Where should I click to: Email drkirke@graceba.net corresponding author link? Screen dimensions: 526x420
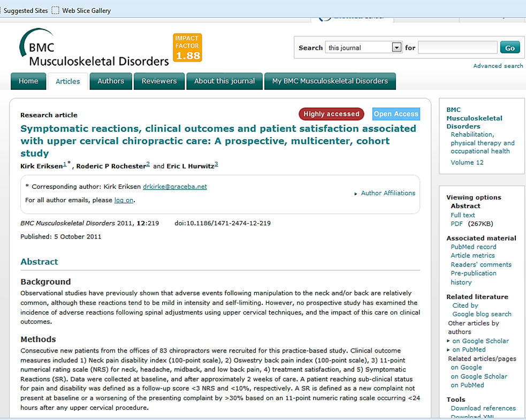(x=175, y=187)
